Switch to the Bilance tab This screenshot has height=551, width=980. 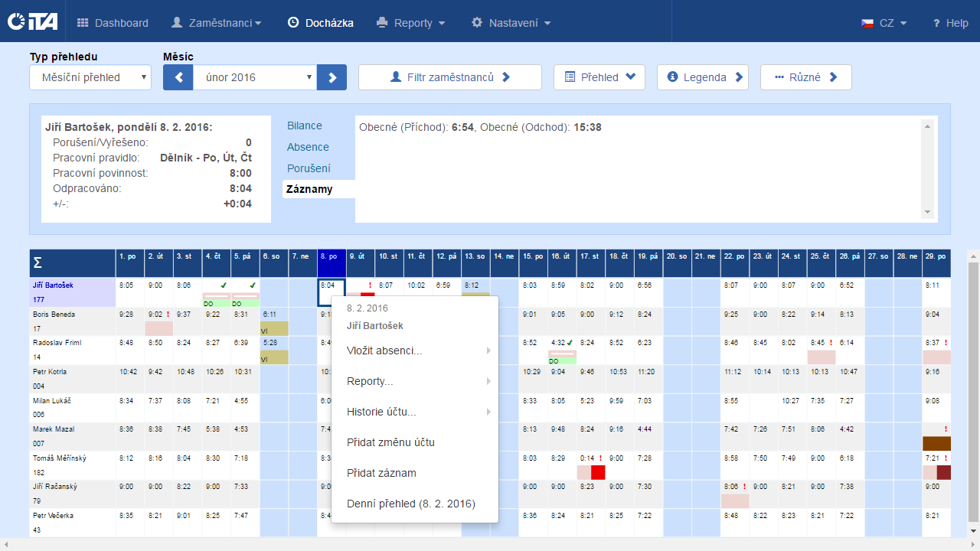pyautogui.click(x=305, y=126)
